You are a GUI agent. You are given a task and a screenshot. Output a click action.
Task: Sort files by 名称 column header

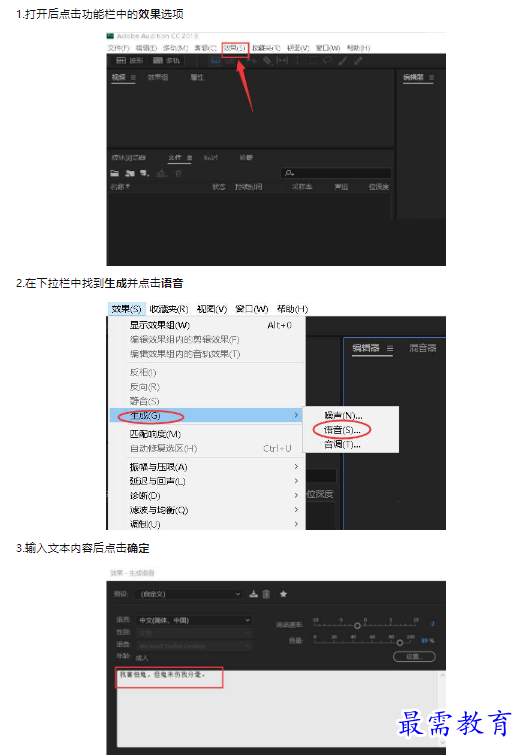[x=120, y=187]
